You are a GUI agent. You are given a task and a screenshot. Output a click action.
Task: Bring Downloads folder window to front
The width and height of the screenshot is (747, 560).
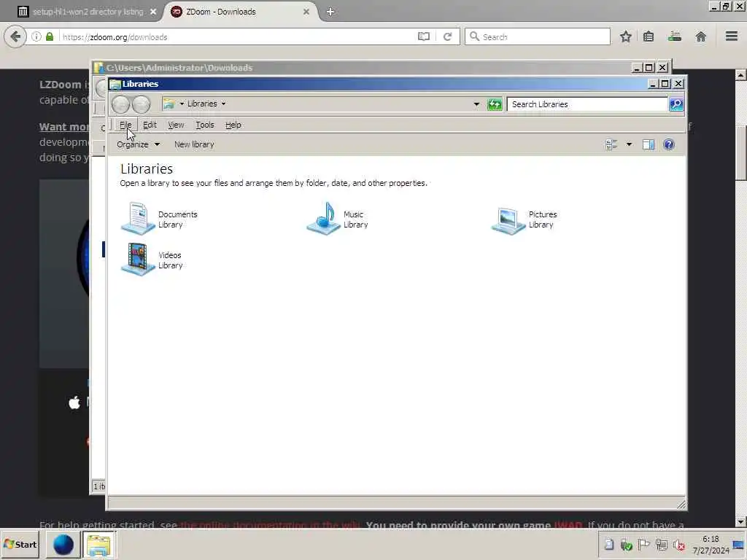coord(362,68)
